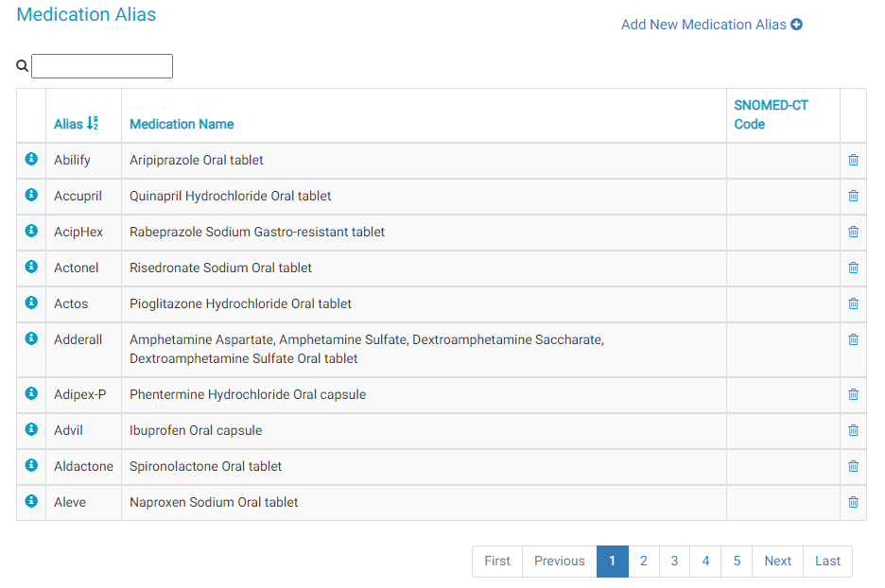This screenshot has height=588, width=885.
Task: Remove Advil using its trash icon
Action: click(x=853, y=430)
